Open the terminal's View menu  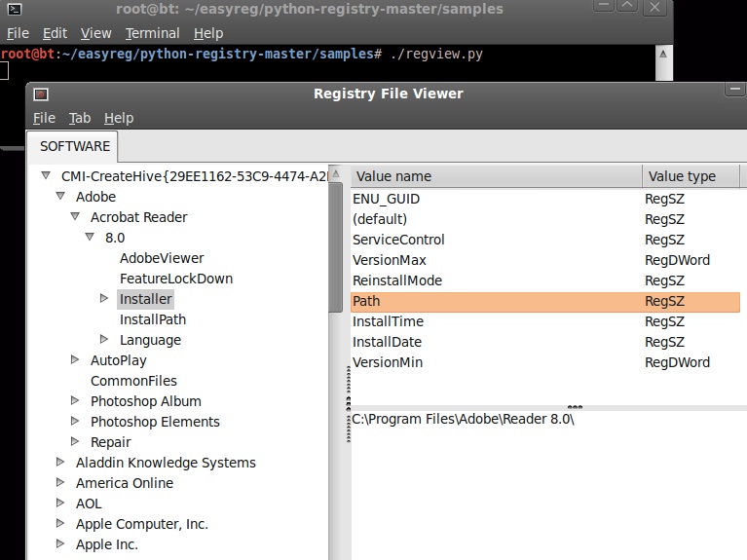(x=95, y=33)
